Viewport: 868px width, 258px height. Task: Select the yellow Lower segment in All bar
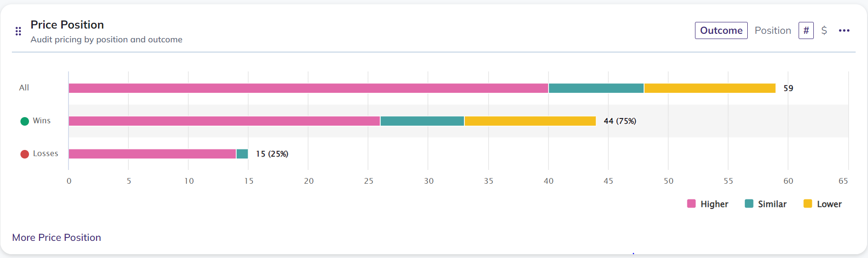pos(710,88)
